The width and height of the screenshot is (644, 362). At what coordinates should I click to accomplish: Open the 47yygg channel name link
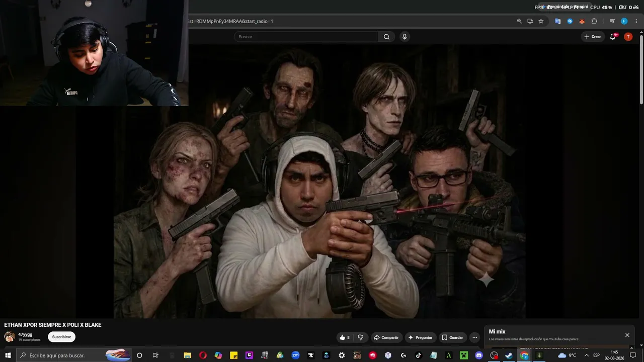pyautogui.click(x=25, y=334)
